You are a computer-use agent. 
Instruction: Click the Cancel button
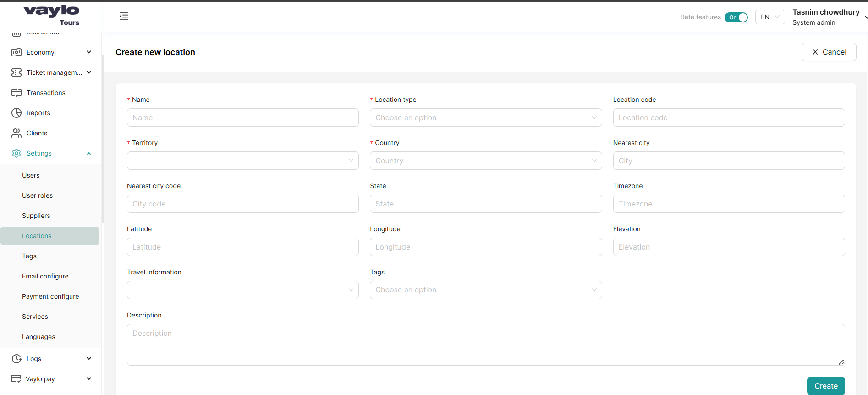[x=829, y=52]
